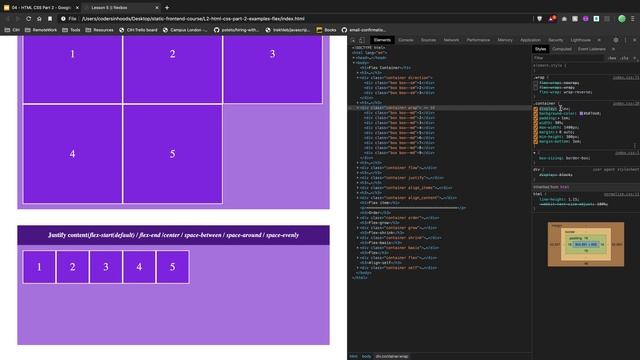Click the green profile avatar icon

coord(622,19)
